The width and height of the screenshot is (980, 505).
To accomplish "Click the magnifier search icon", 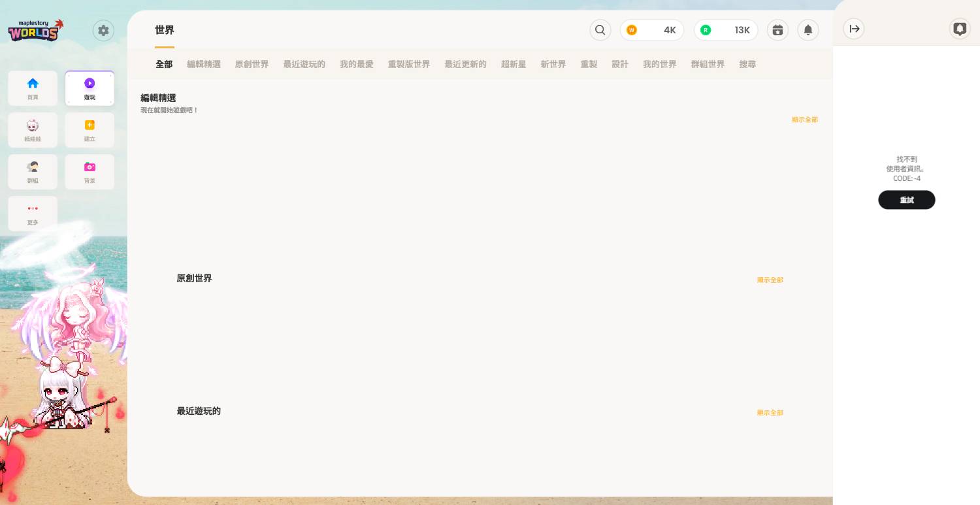I will point(600,30).
